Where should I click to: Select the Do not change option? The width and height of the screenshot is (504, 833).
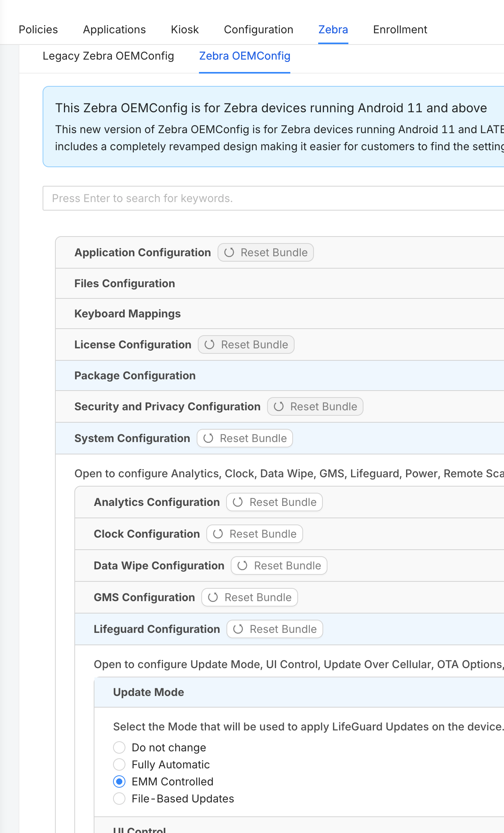119,747
